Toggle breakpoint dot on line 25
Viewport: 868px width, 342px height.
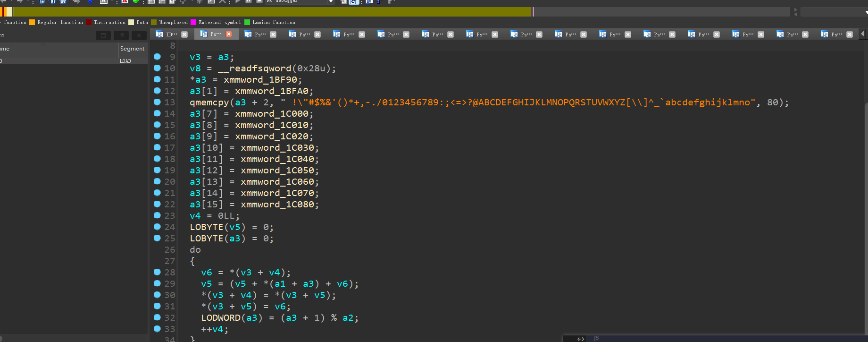click(157, 238)
